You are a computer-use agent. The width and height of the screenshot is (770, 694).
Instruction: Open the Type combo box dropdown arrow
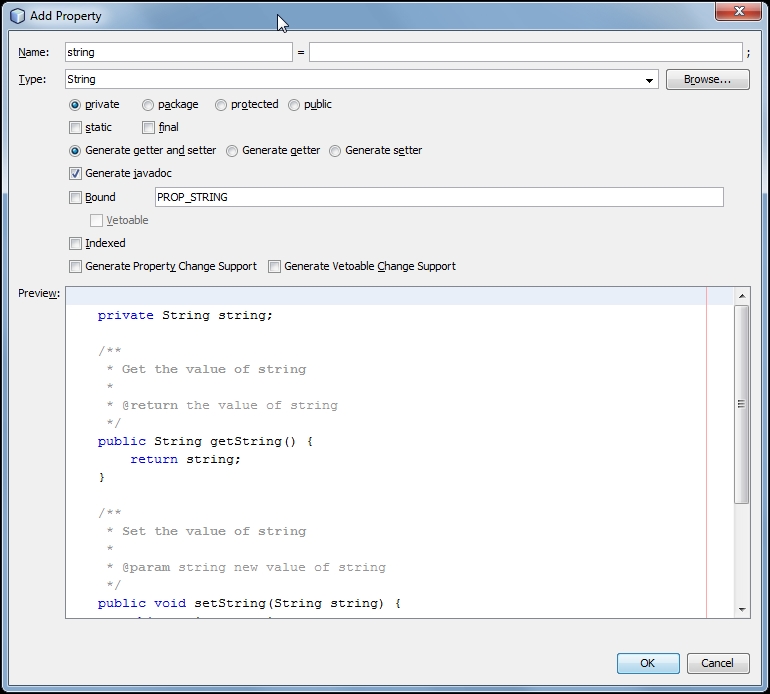(x=649, y=80)
